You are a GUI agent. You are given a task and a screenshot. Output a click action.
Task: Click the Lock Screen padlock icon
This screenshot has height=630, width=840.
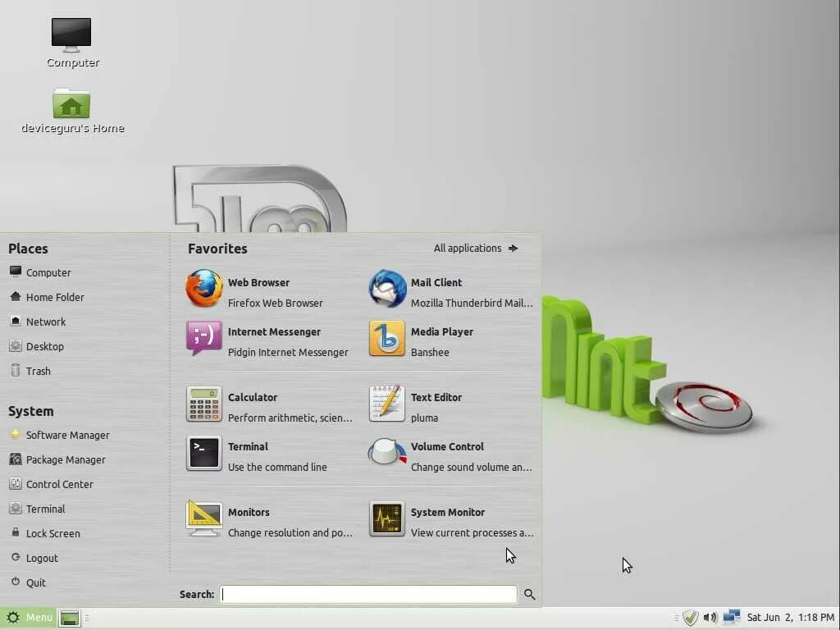coord(16,532)
